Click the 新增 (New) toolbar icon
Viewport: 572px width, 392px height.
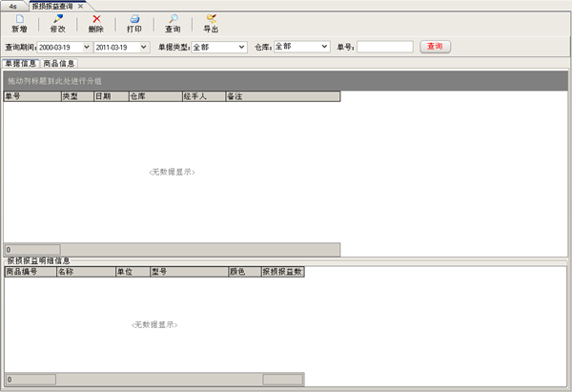click(19, 19)
